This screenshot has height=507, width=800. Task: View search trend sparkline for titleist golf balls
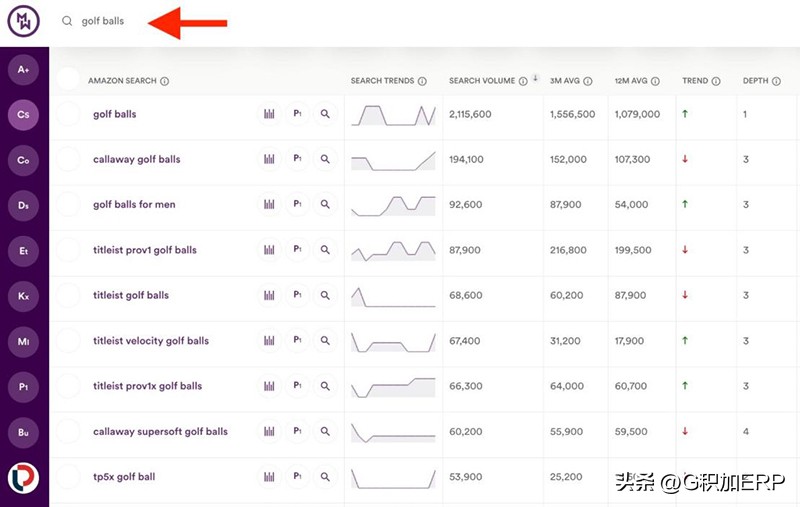click(x=393, y=297)
